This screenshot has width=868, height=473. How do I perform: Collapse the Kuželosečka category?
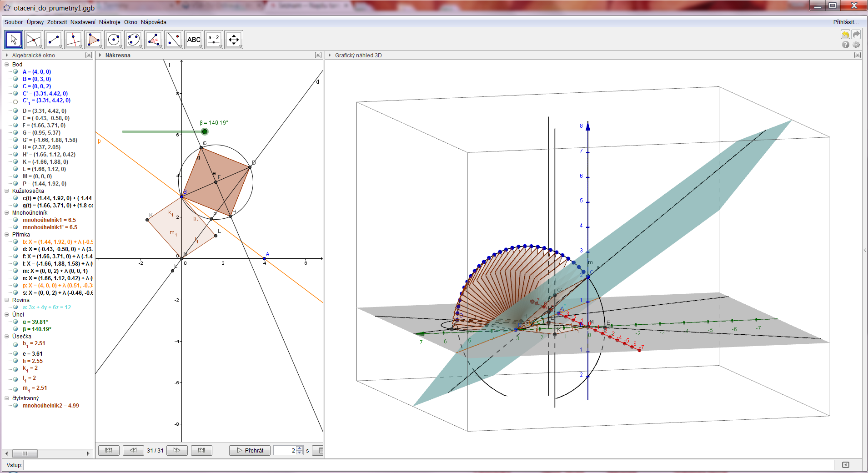tap(7, 191)
